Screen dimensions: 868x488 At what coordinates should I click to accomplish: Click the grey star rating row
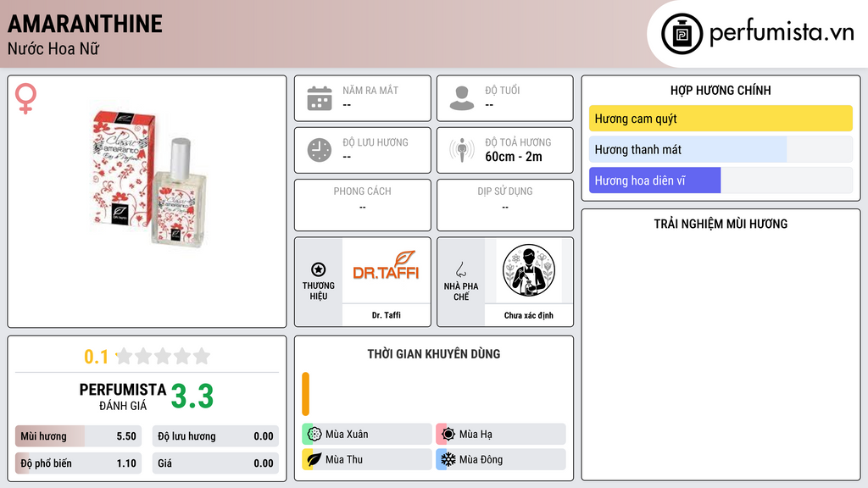[x=164, y=356]
